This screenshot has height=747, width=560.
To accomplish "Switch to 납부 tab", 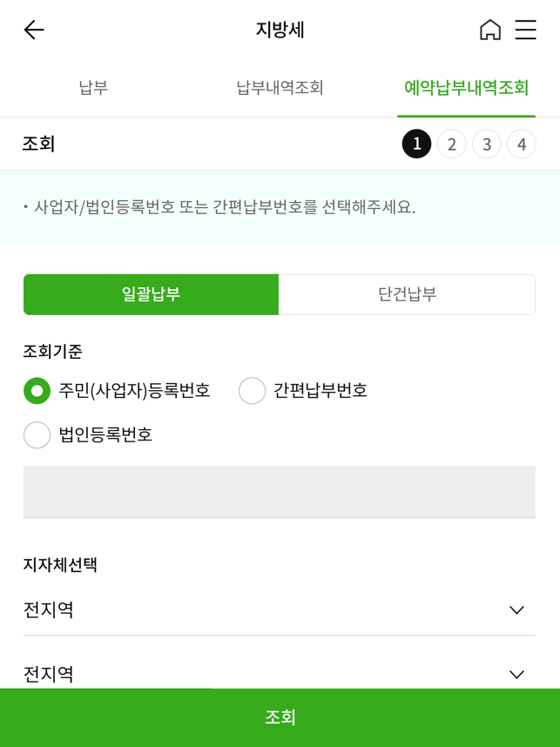I will pos(93,88).
